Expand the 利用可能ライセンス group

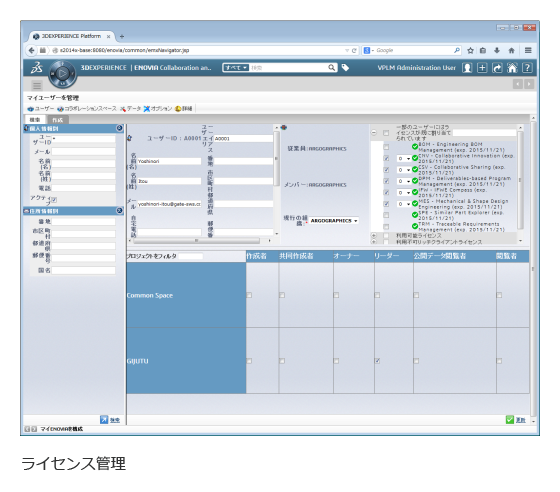tap(374, 236)
